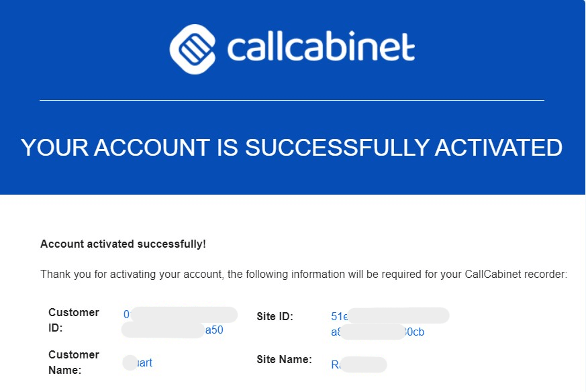
Task: Click the 'Customer Name:' label
Action: tap(74, 362)
